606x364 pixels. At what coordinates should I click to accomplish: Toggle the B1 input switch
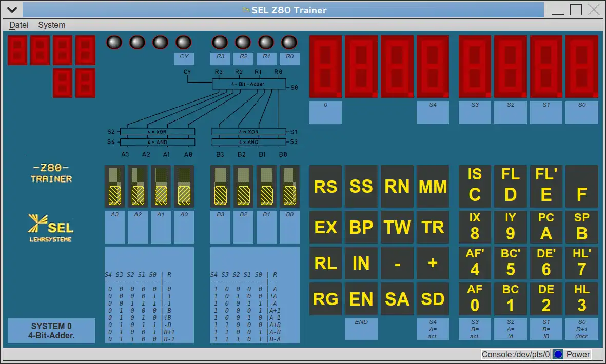click(267, 187)
